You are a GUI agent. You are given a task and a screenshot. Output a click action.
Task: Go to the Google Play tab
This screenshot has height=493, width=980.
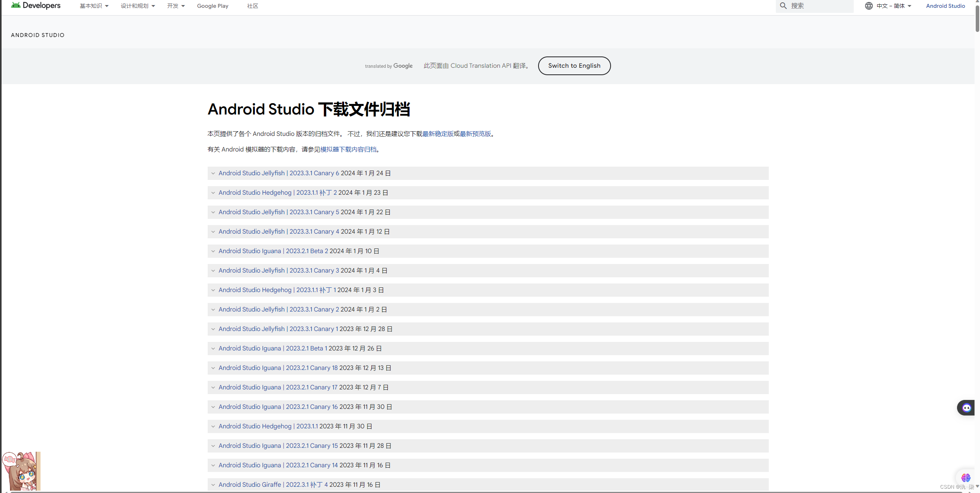(212, 6)
